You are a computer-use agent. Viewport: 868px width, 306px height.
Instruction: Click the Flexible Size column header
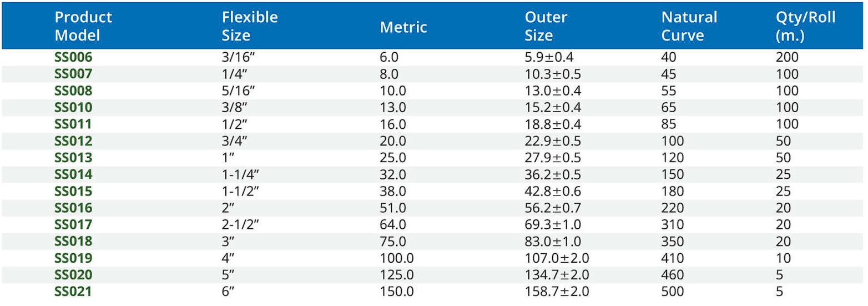(250, 26)
